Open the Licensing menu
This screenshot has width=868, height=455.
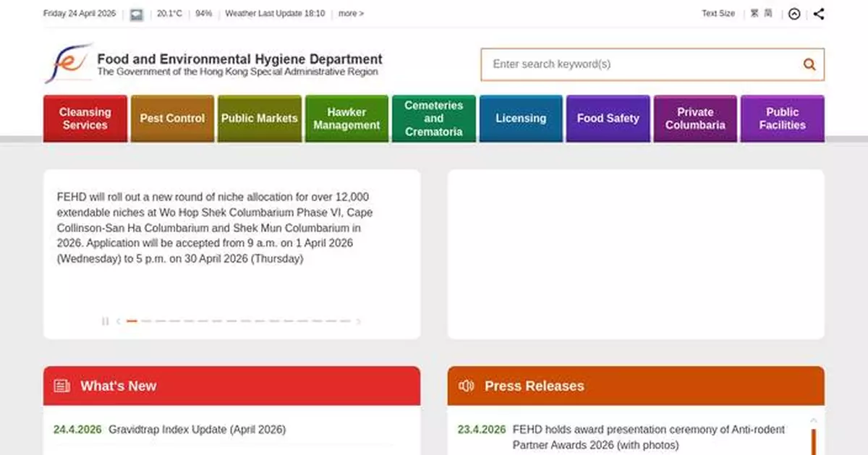click(x=521, y=118)
